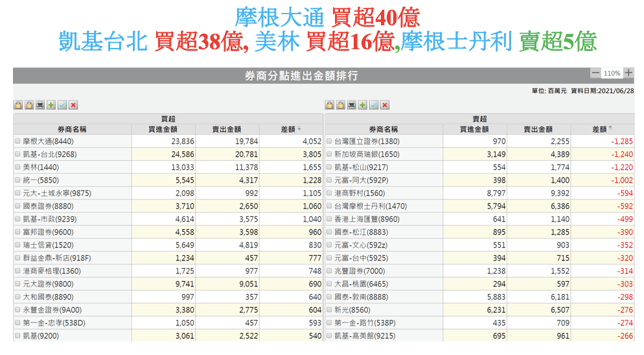This screenshot has width=644, height=355.
Task: Check the 摩根大通(8440) checkbox
Action: tap(18, 141)
